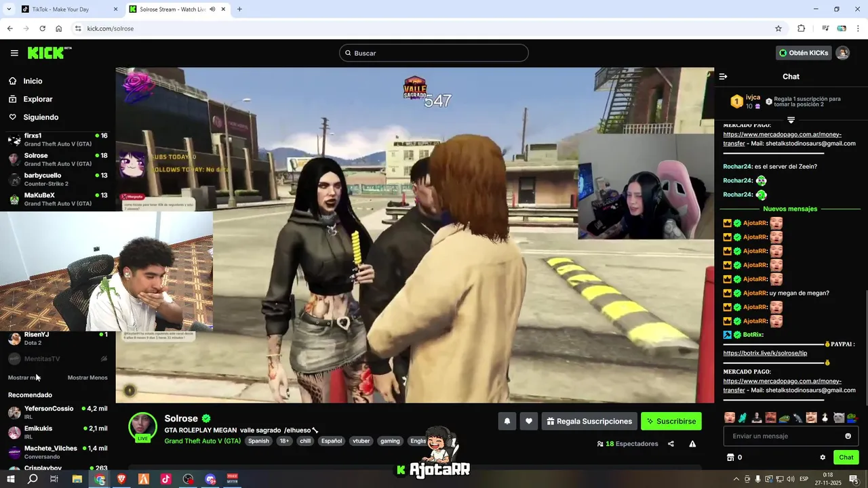The width and height of the screenshot is (868, 488).
Task: Click the Grand Theft Auto V (GTA) category link
Action: pyautogui.click(x=202, y=441)
